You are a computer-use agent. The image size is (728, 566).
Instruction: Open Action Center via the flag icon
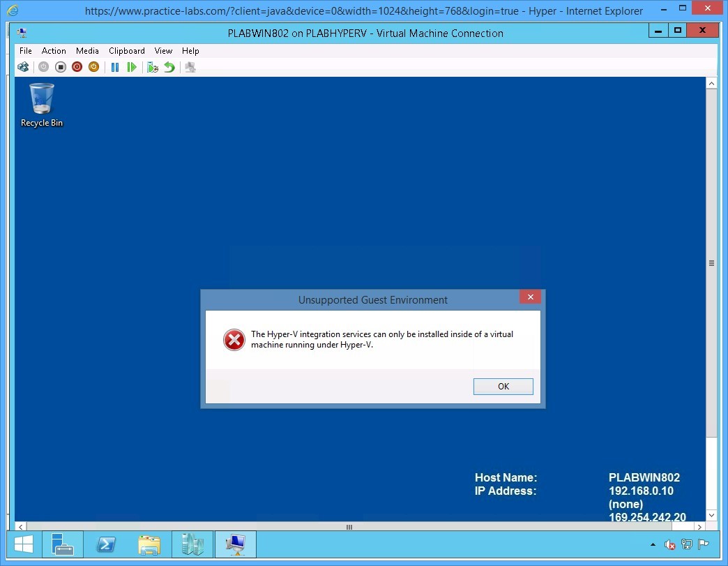[704, 544]
